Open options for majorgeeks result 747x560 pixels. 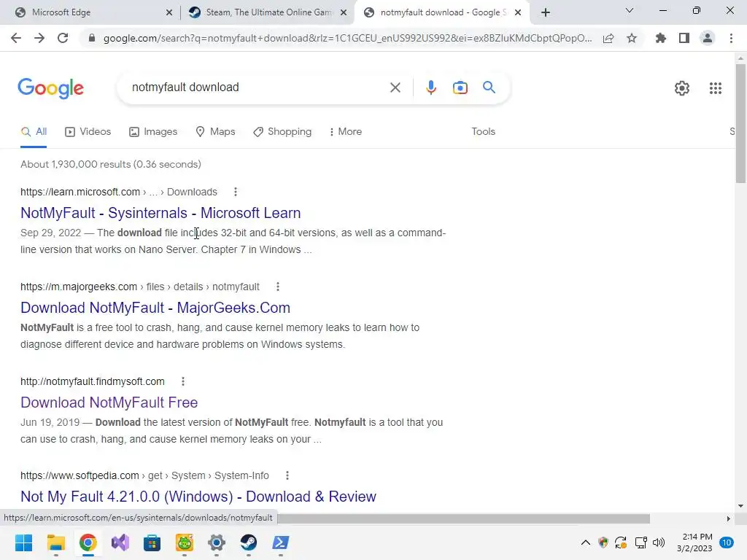coord(278,287)
